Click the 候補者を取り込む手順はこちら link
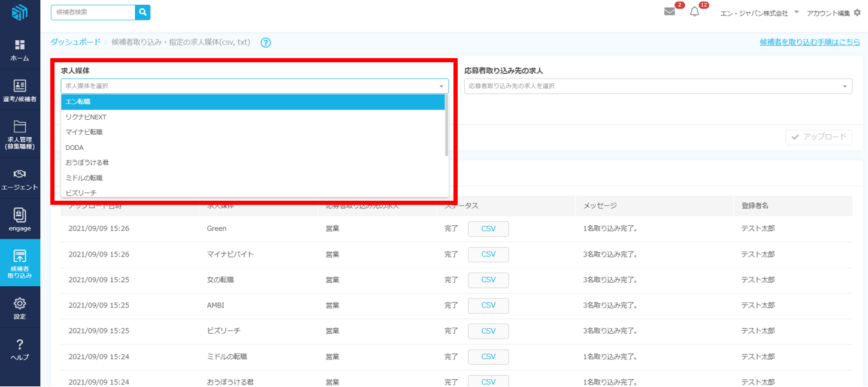Image resolution: width=868 pixels, height=387 pixels. pos(809,42)
